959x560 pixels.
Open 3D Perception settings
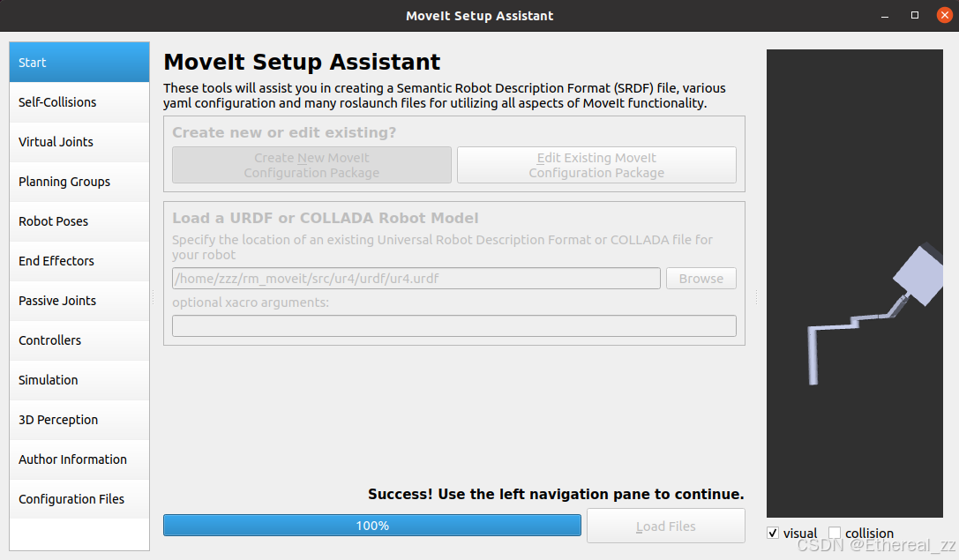(x=79, y=420)
